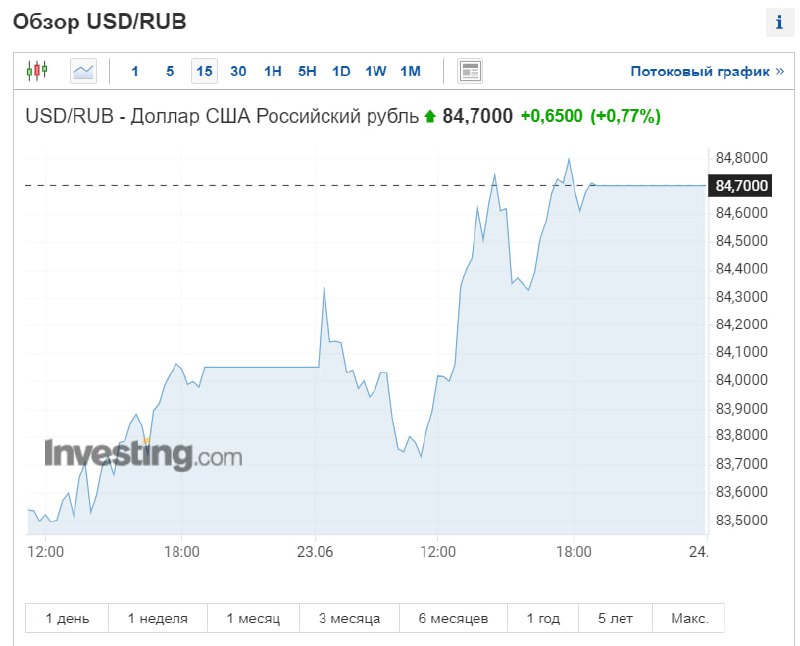The height and width of the screenshot is (646, 800).
Task: Click the news overlay icon in toolbar
Action: pos(469,71)
